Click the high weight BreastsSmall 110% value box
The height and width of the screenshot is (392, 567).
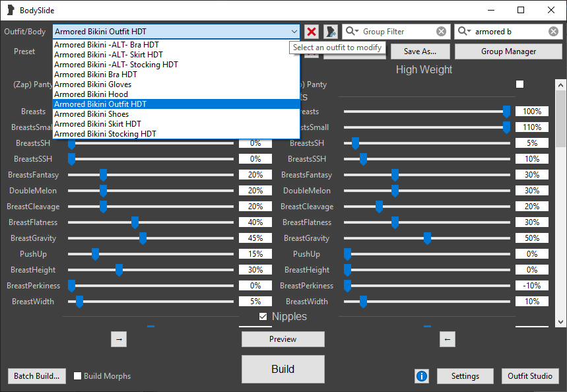532,127
